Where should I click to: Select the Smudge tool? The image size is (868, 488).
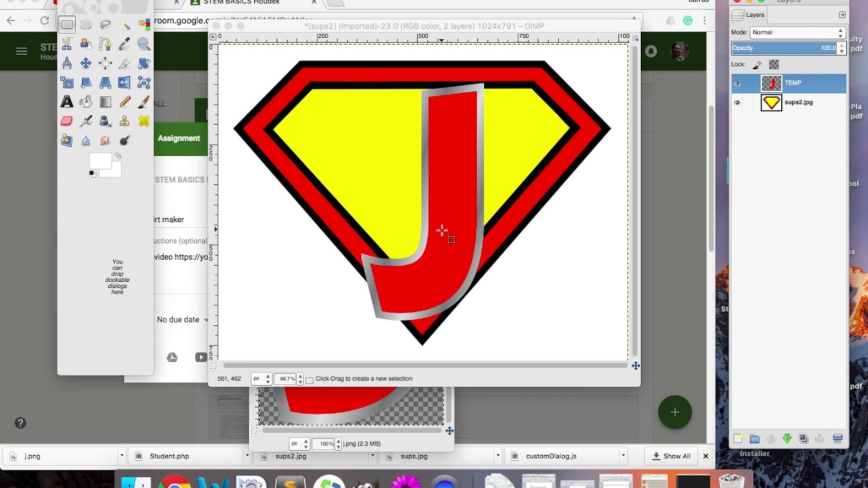[x=105, y=140]
